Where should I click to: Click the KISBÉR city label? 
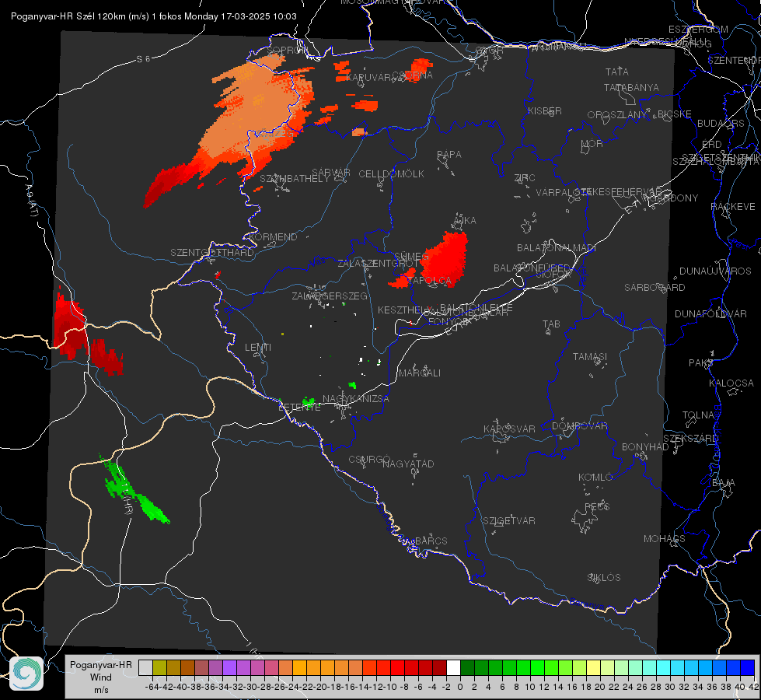(x=545, y=110)
